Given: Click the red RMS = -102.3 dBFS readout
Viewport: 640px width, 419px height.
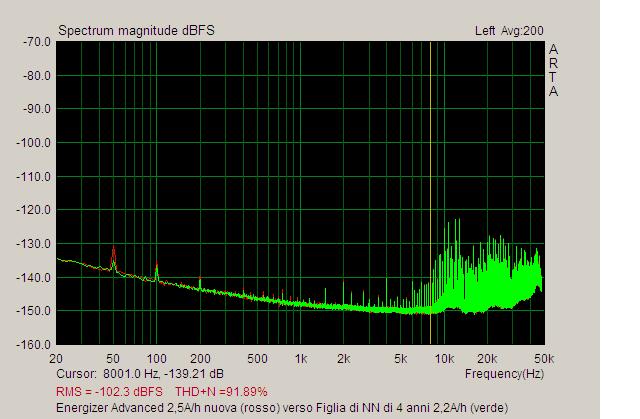Looking at the screenshot, I should 109,392.
